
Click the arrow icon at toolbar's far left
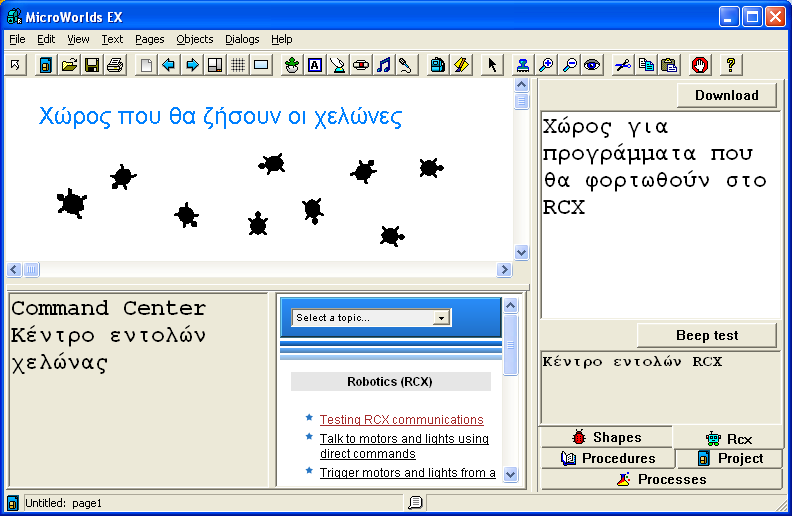15,65
